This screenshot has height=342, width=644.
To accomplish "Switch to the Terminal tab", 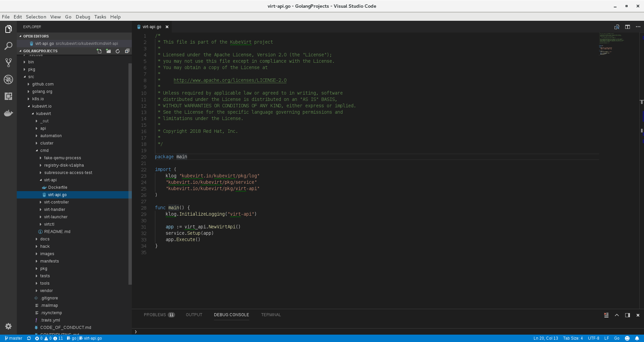I will [271, 315].
